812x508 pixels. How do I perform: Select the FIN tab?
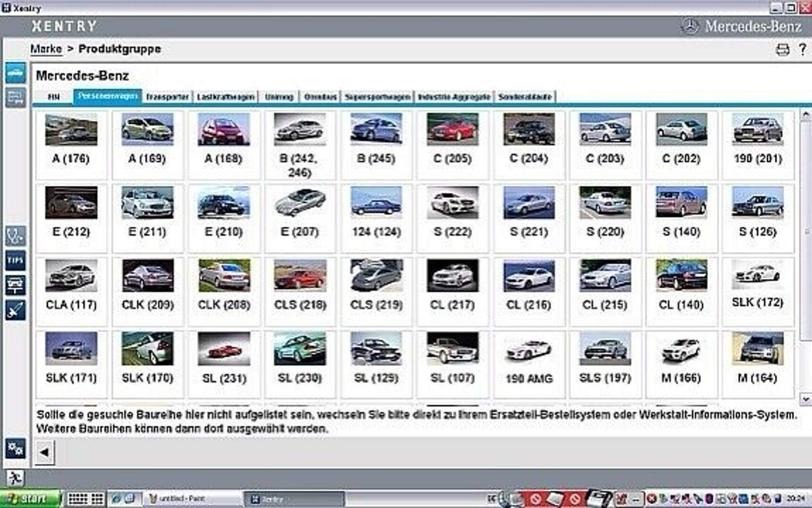point(54,97)
